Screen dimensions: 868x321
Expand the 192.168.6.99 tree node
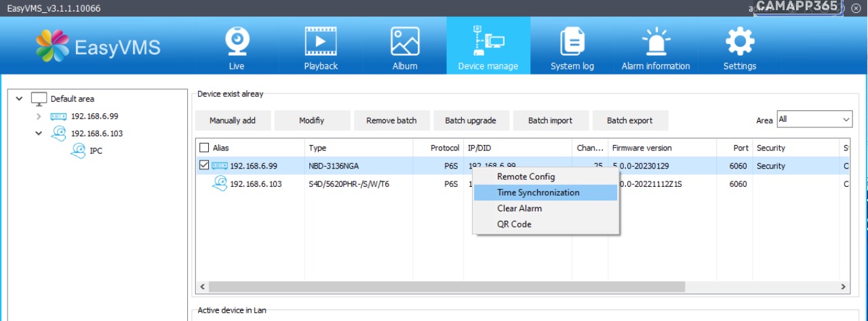(x=39, y=116)
